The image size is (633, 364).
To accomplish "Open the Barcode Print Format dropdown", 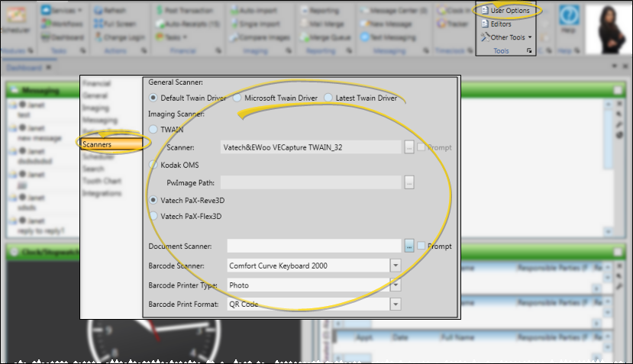I will click(x=396, y=304).
